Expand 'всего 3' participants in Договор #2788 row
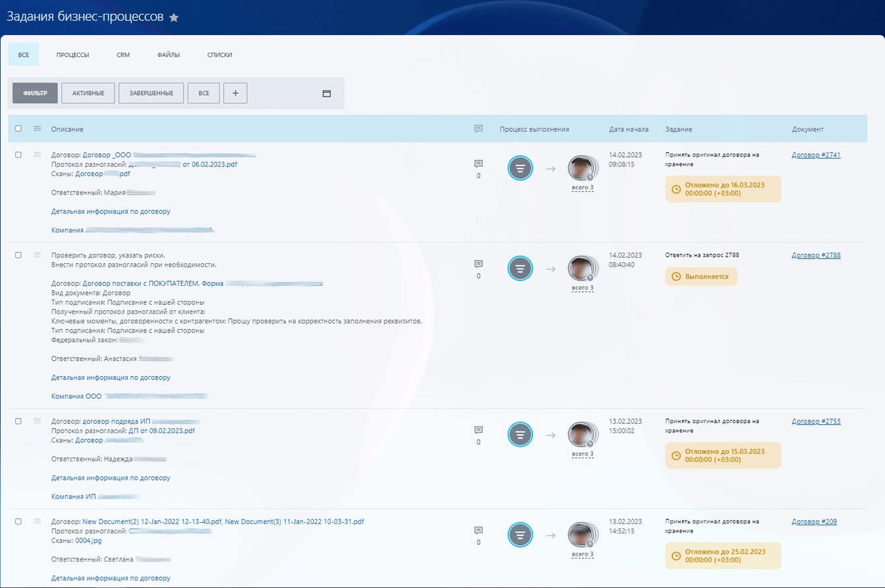885x588 pixels. (x=583, y=288)
